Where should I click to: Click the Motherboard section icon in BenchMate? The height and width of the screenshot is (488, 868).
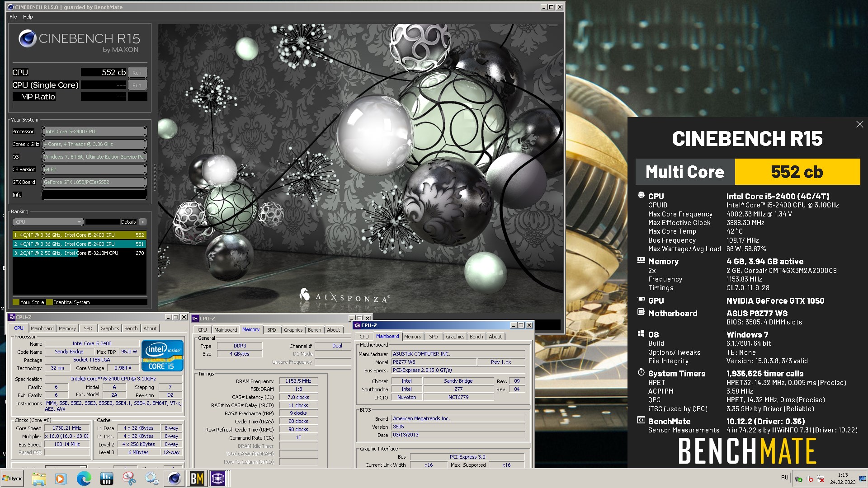[x=641, y=312]
